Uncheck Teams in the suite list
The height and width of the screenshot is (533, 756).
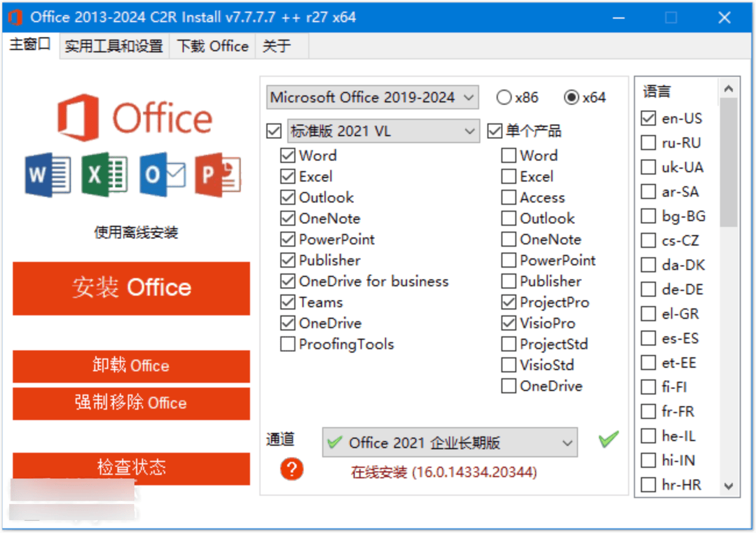point(288,303)
